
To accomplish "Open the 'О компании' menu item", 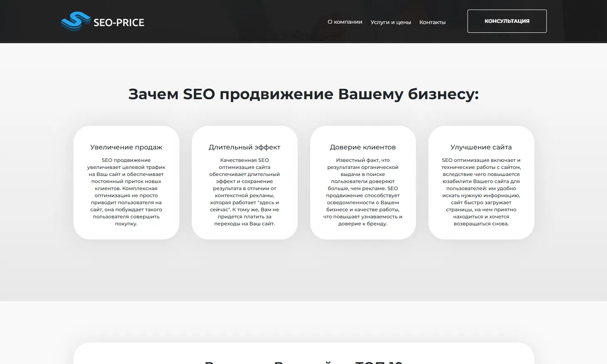I will [x=345, y=22].
